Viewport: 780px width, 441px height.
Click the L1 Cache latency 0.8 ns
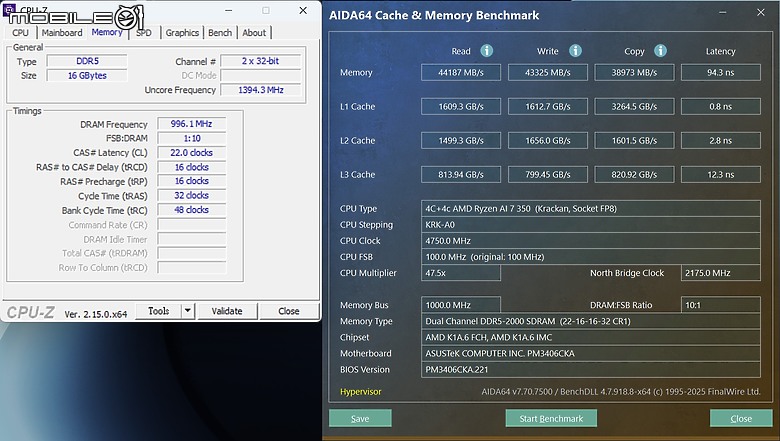click(720, 106)
